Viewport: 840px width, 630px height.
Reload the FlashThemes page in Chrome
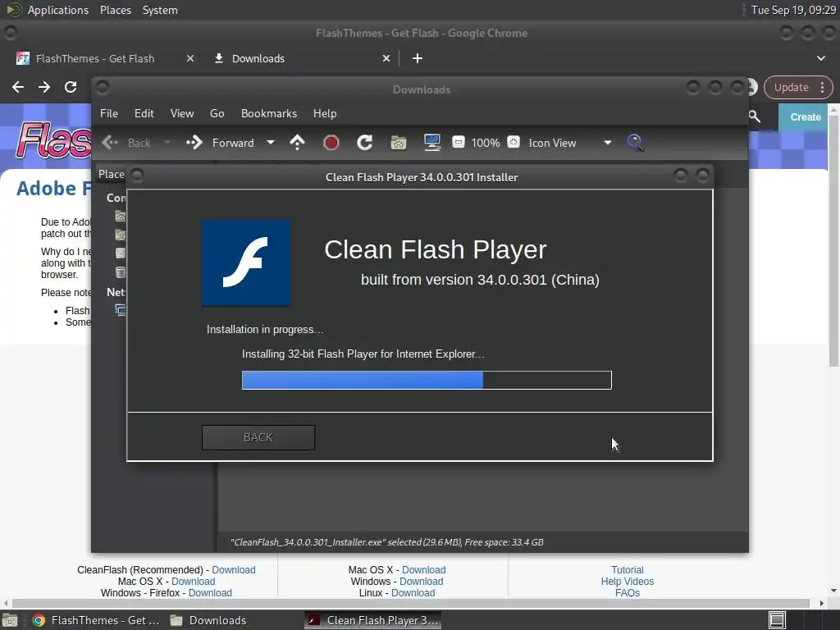click(71, 87)
